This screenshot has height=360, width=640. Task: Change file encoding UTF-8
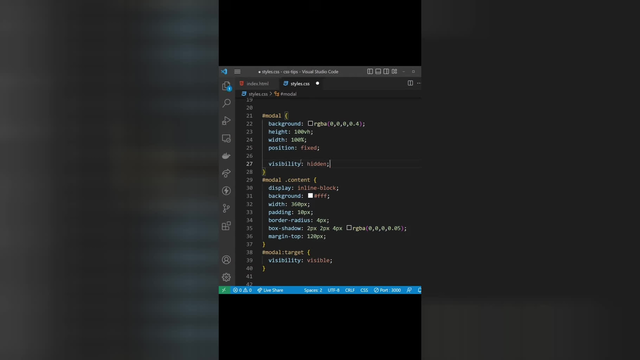333,290
